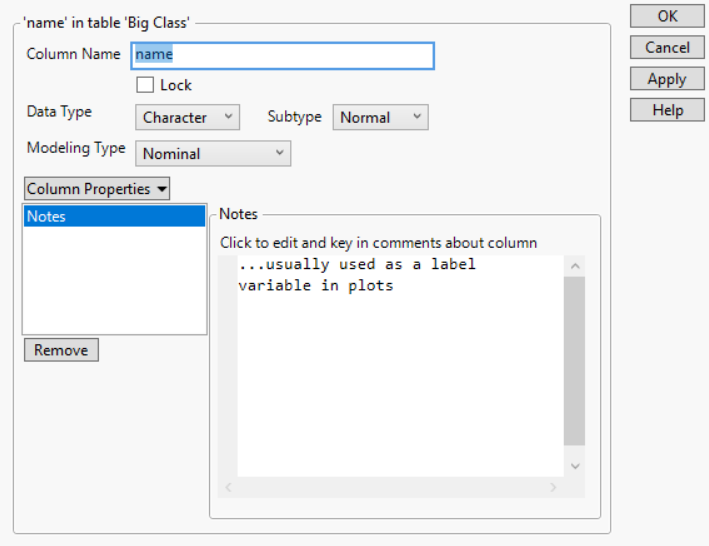Click the left arrow of the horizontal scrollbar

click(228, 488)
